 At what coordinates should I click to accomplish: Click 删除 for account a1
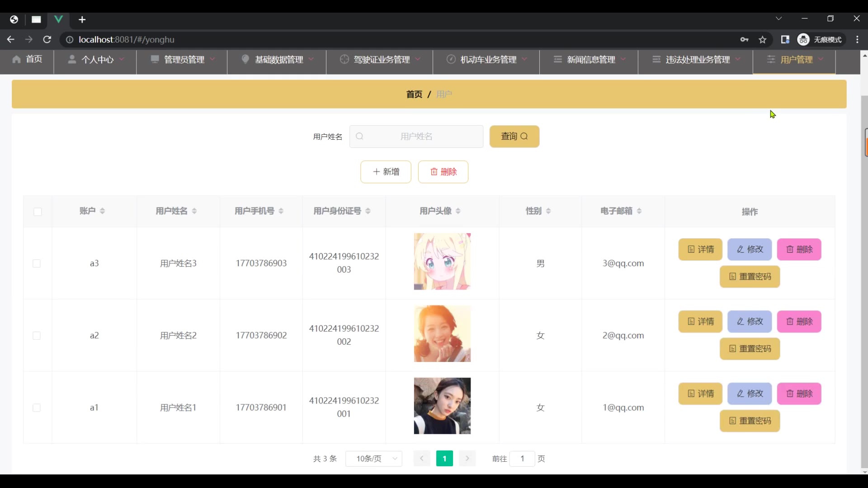[x=799, y=394]
